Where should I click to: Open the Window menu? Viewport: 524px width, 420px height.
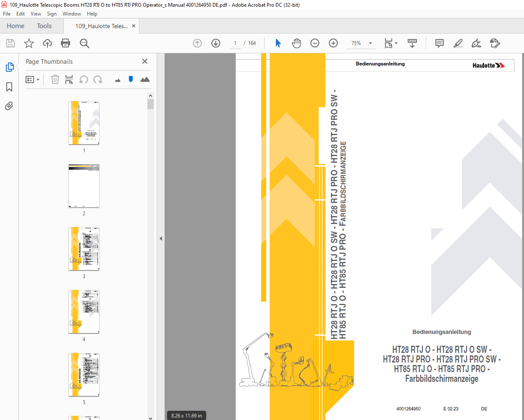pyautogui.click(x=72, y=14)
